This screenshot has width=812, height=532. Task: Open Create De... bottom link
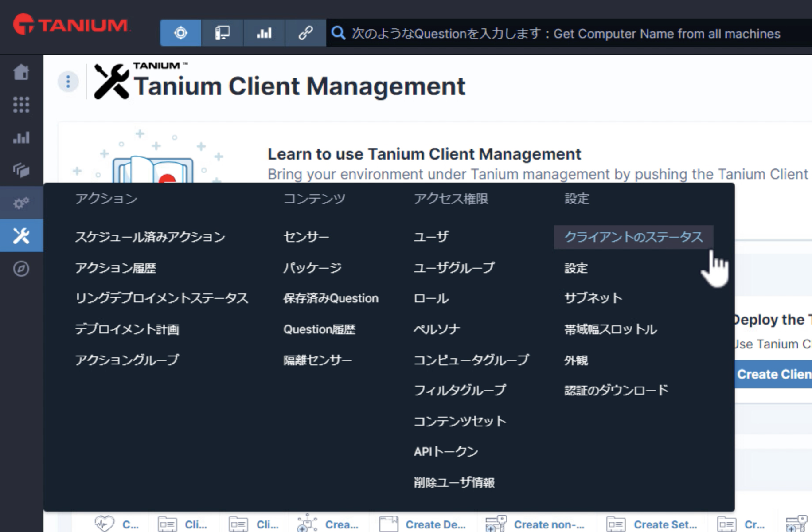[436, 524]
